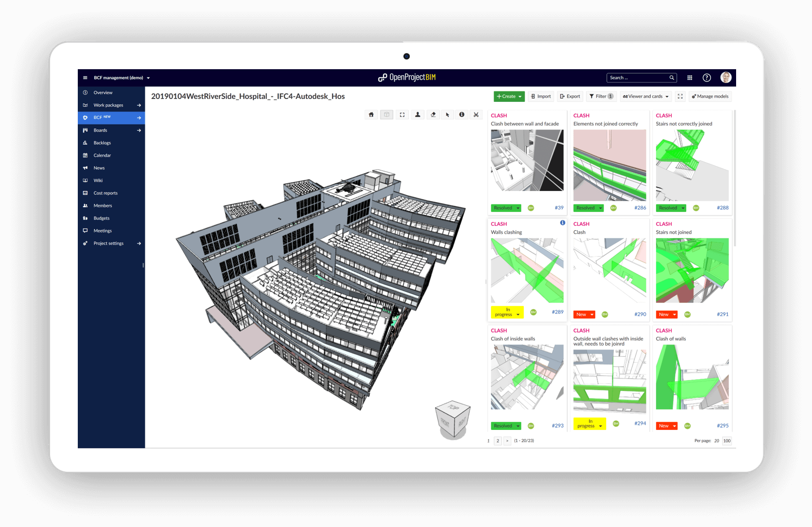The width and height of the screenshot is (812, 527).
Task: Open the help question mark menu
Action: coord(706,78)
